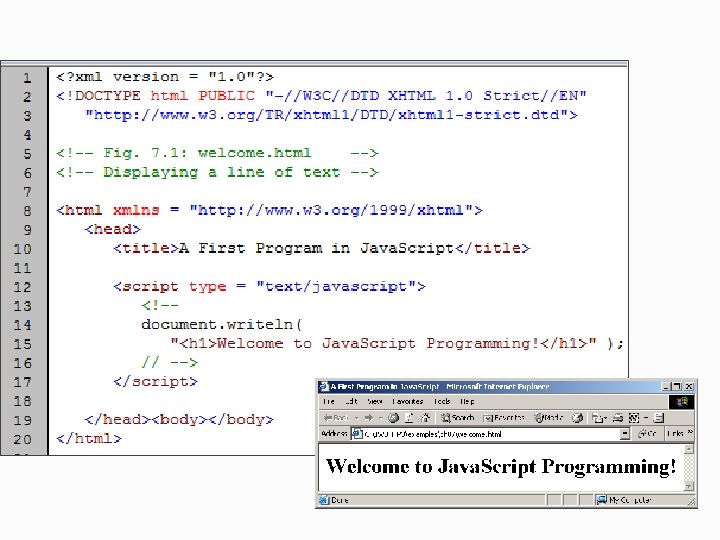Screen dimensions: 720x540
Task: Open the address bar dropdown arrow
Action: point(624,434)
